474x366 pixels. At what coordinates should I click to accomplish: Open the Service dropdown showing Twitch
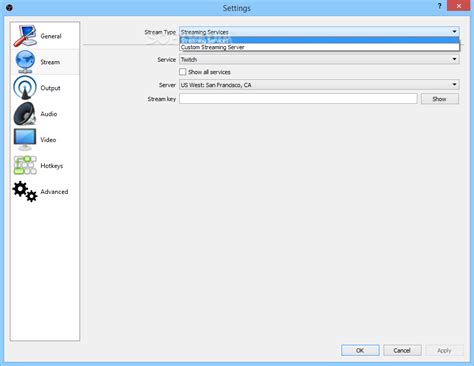[x=319, y=59]
